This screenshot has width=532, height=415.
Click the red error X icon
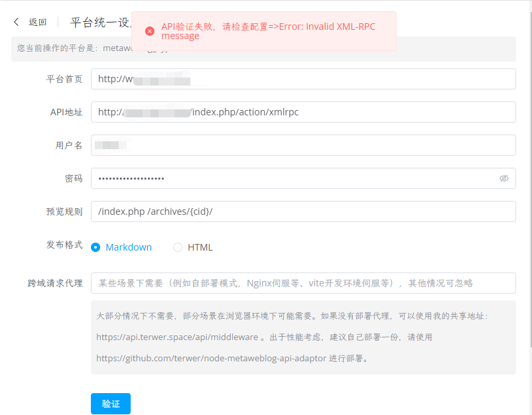[x=149, y=30]
